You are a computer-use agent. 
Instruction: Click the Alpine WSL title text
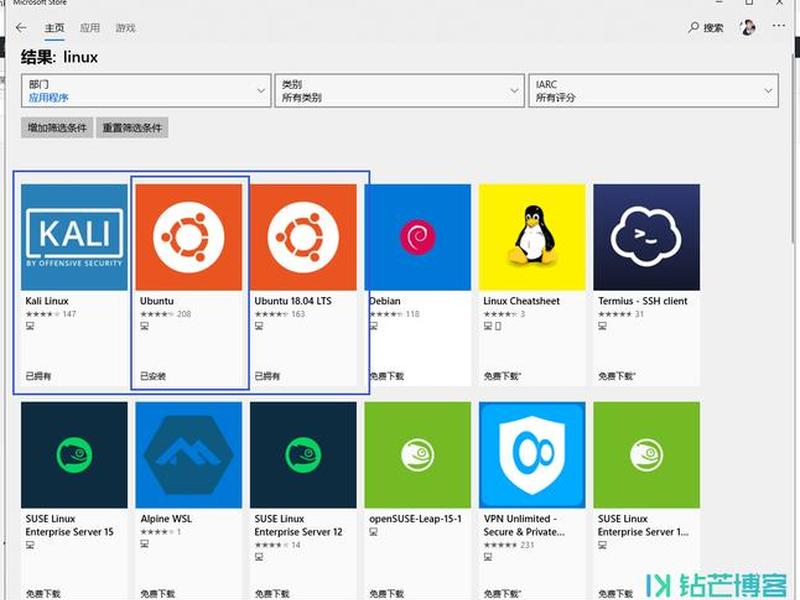pyautogui.click(x=166, y=519)
